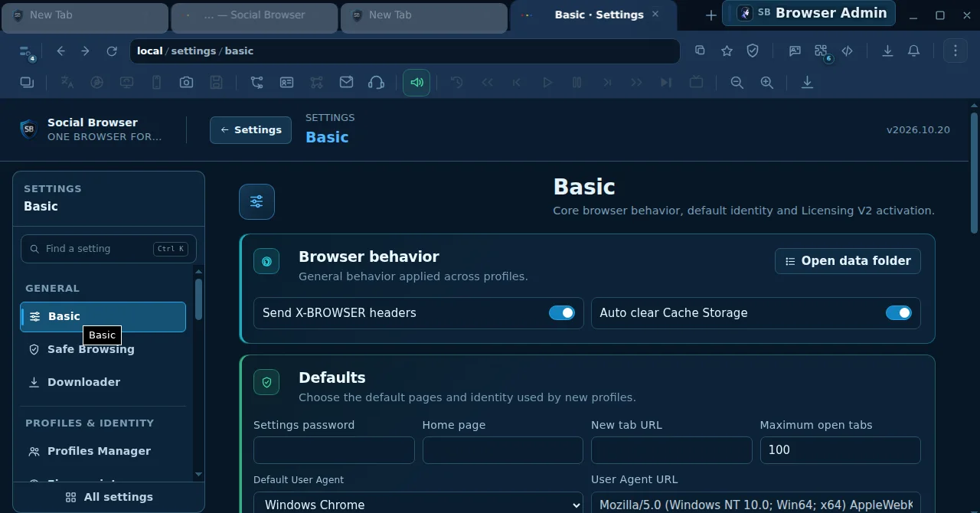The width and height of the screenshot is (980, 513).
Task: Click the version text v2026.10.20
Action: tap(918, 130)
